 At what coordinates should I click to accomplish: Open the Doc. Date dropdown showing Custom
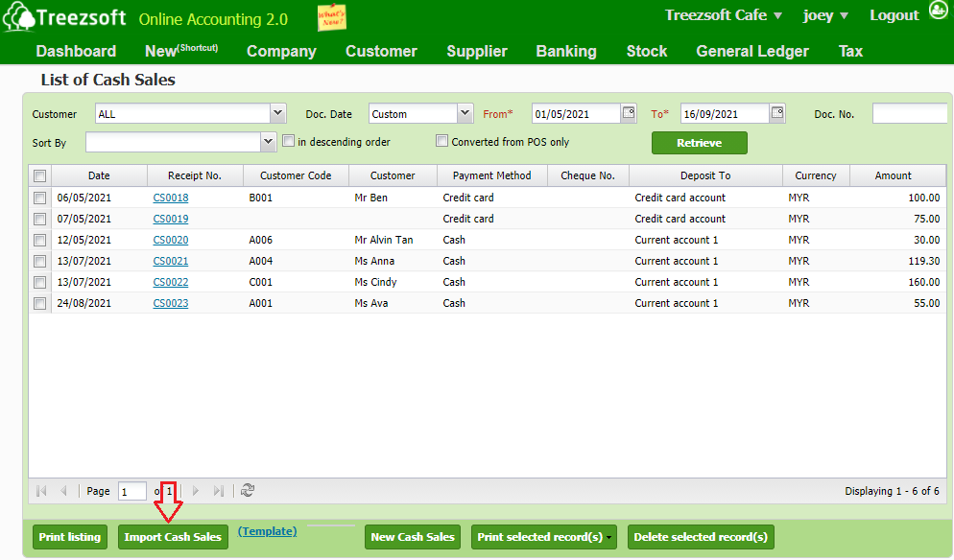tap(465, 113)
